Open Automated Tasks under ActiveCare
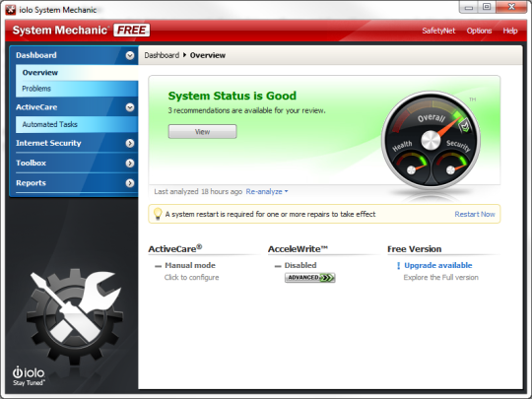 point(77,124)
